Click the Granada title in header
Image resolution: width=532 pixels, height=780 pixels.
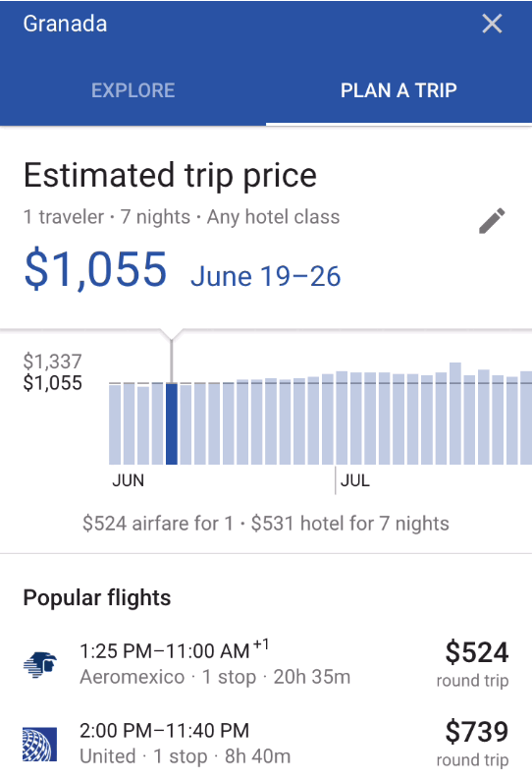click(65, 24)
